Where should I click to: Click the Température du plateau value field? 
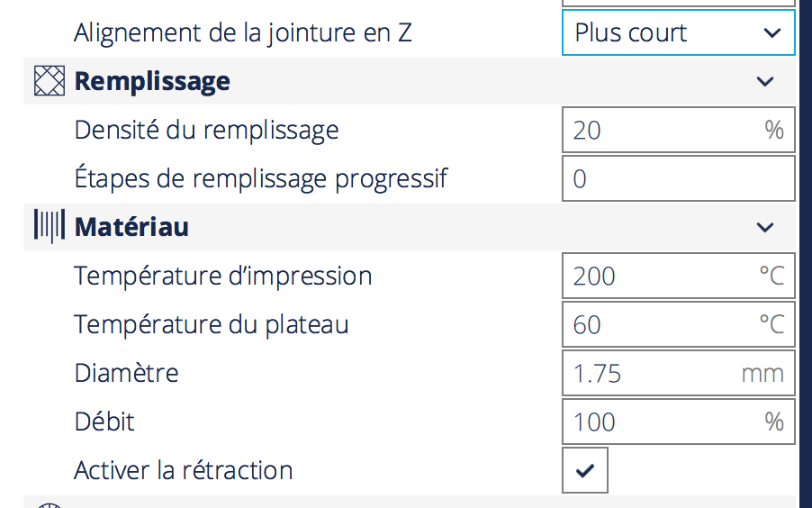coord(679,324)
